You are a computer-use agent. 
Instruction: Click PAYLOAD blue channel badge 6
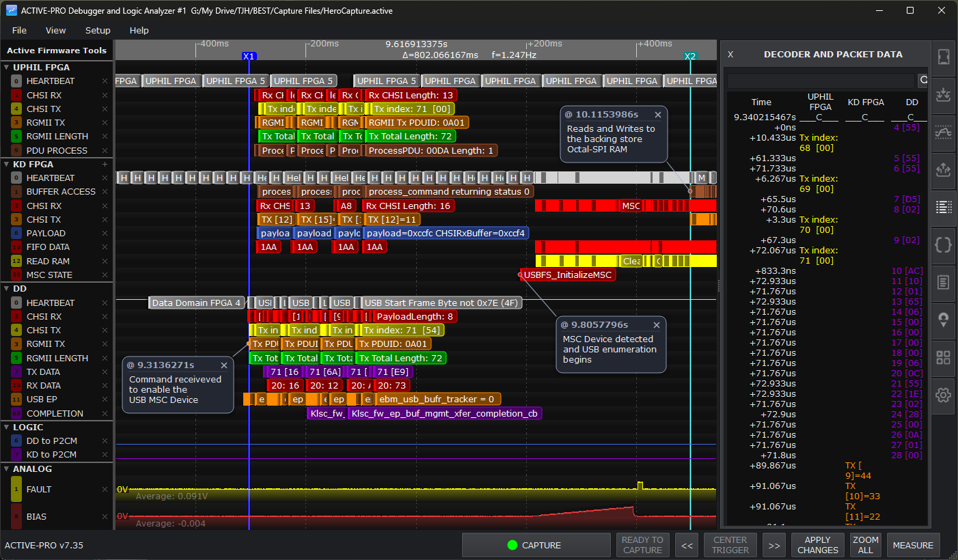point(16,234)
